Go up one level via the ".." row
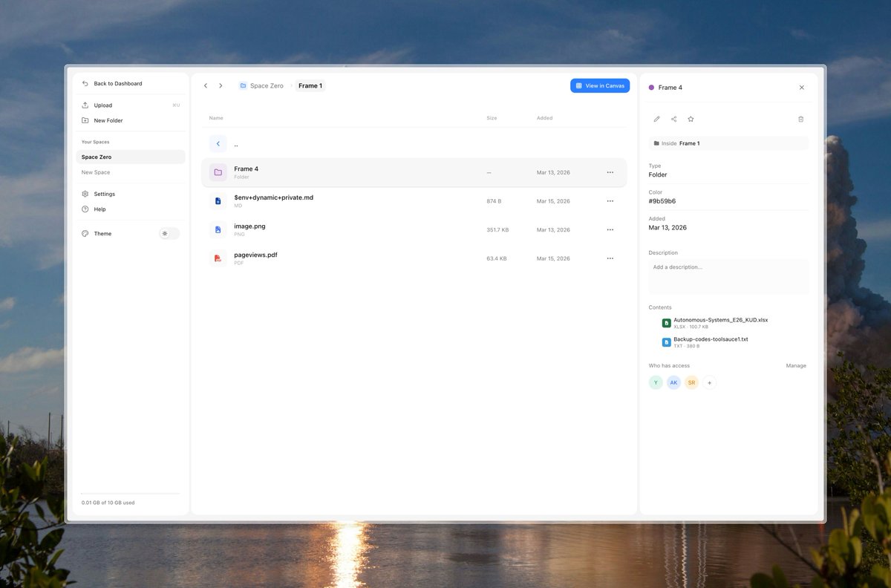This screenshot has width=891, height=588. [x=414, y=144]
